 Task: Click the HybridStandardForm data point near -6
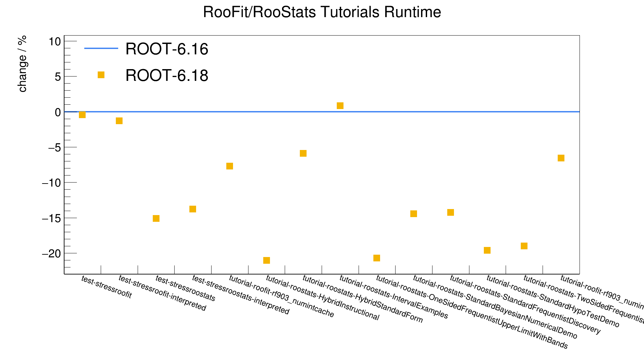(303, 153)
